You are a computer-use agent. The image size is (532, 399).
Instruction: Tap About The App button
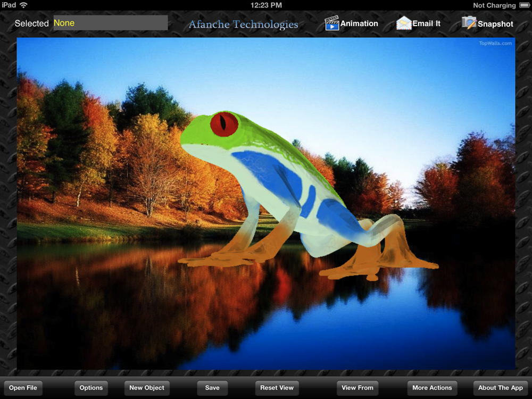coord(501,388)
